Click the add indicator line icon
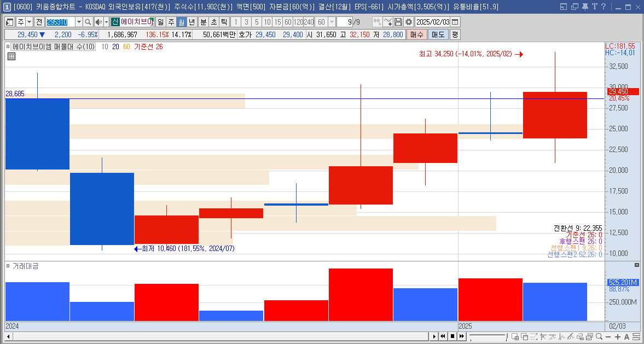Viewport: 644px width, 344px height. (x=388, y=22)
